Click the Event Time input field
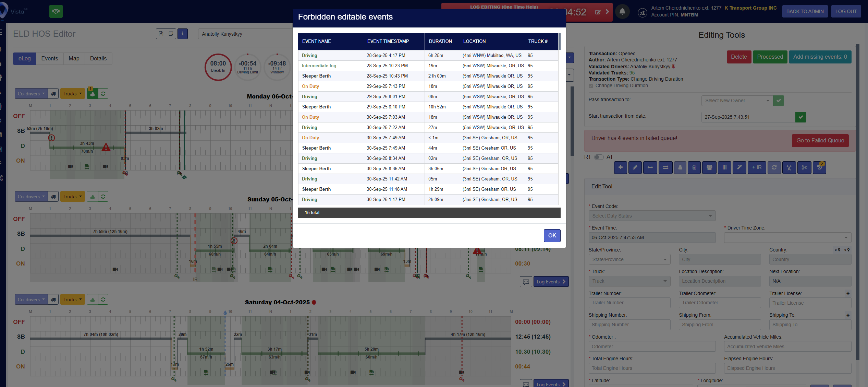868x387 pixels. pos(652,237)
